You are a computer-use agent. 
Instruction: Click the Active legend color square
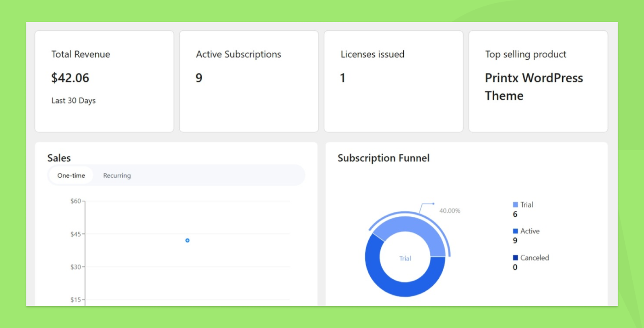pyautogui.click(x=515, y=231)
